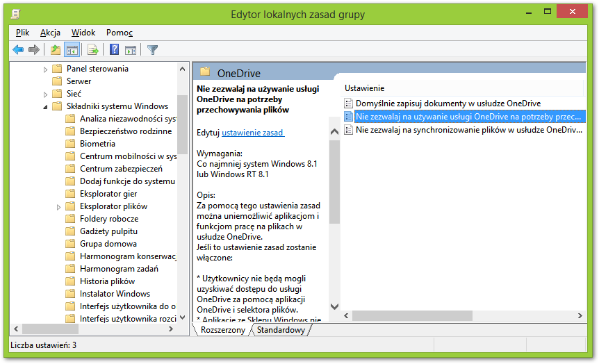Expand the Sieć tree node
The width and height of the screenshot is (599, 364).
coord(45,94)
